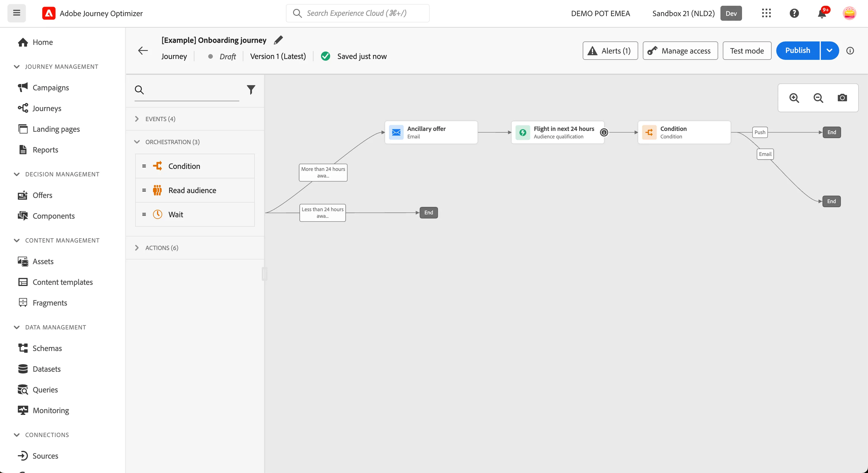
Task: Go back with the left arrow
Action: tap(143, 51)
